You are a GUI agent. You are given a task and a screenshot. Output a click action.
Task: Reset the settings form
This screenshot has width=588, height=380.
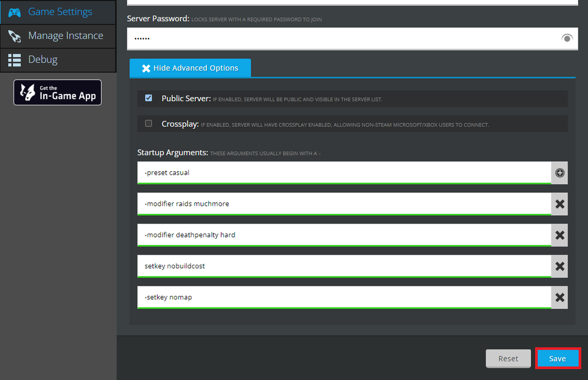coord(508,358)
